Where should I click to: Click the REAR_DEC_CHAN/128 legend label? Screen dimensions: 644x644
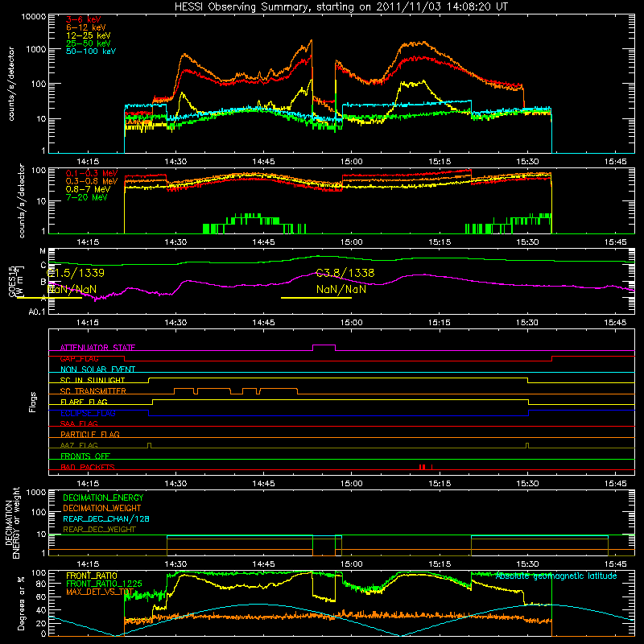coord(106,518)
